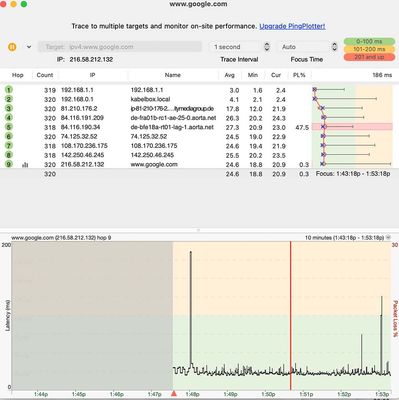This screenshot has height=400, width=399.
Task: Select IP cell 81.210.176.2
Action: click(x=79, y=109)
